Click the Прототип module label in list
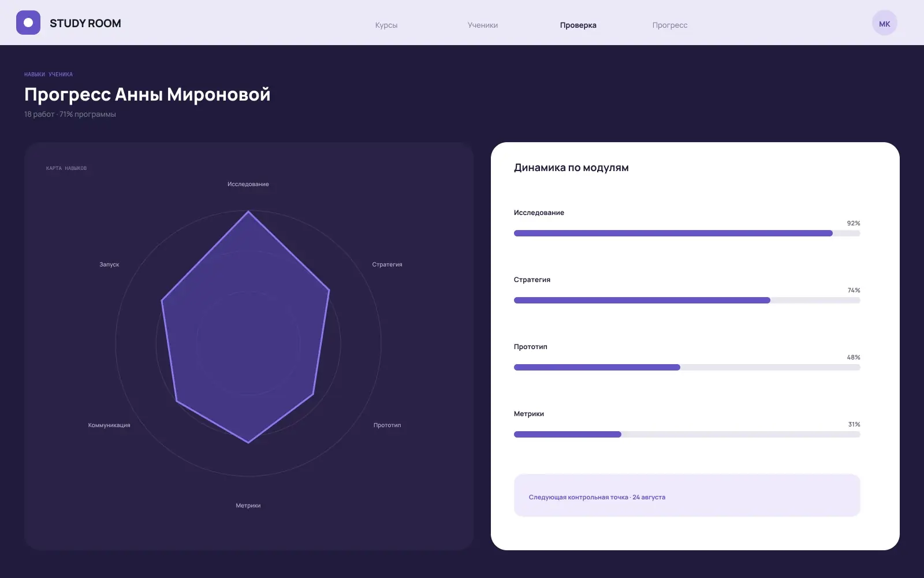This screenshot has height=578, width=924. point(530,347)
